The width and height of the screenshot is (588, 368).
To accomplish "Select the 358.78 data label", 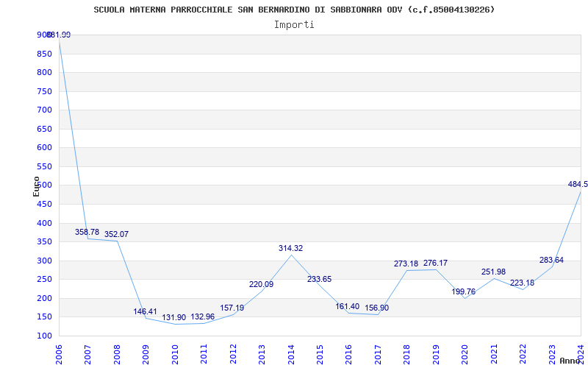I will tap(87, 232).
